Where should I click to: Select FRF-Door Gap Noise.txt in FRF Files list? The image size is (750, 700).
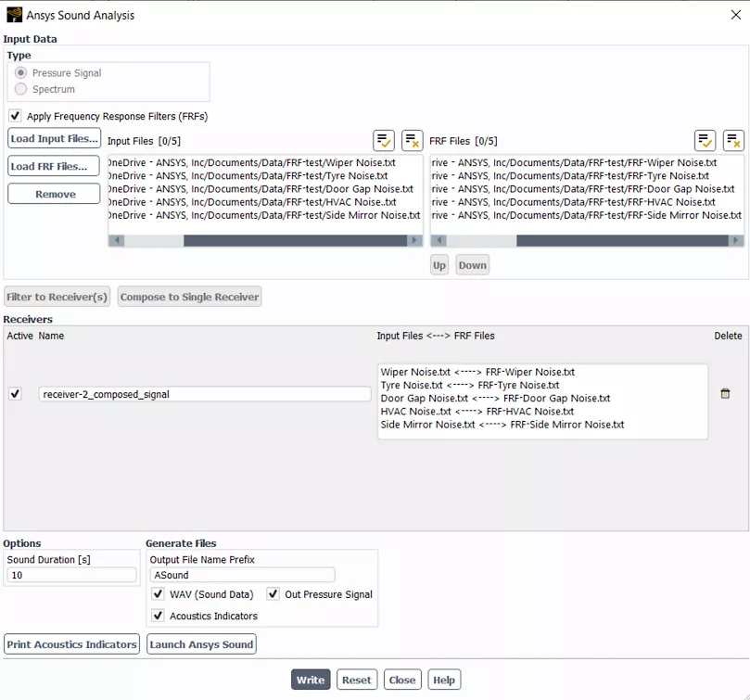587,189
